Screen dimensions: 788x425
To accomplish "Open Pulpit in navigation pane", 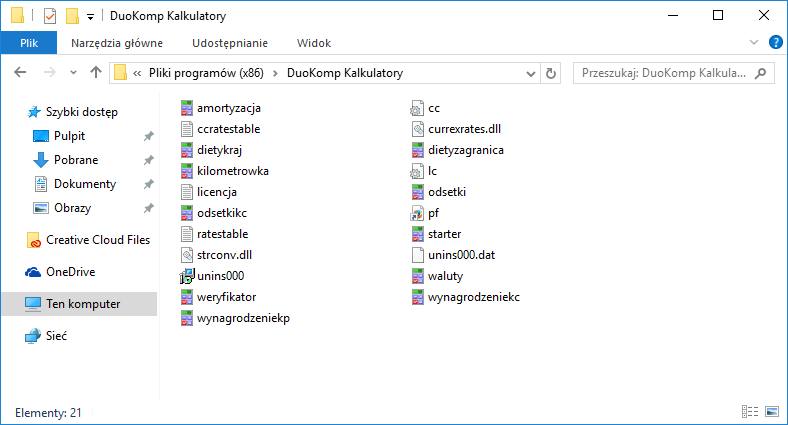I will (x=69, y=136).
